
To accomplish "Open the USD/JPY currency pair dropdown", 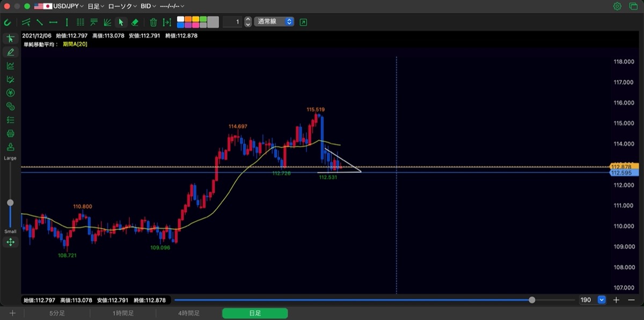I will pos(59,6).
